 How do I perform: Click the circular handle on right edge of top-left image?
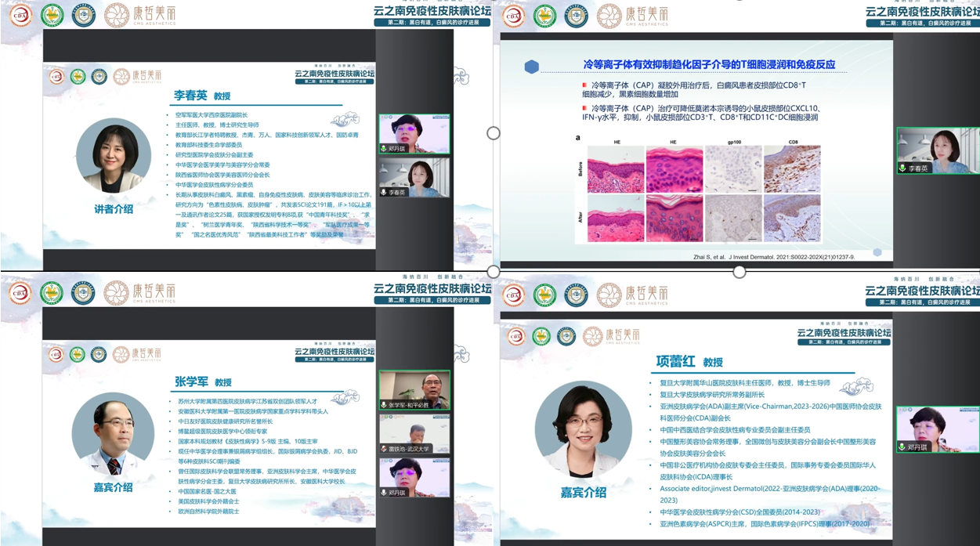[x=493, y=133]
